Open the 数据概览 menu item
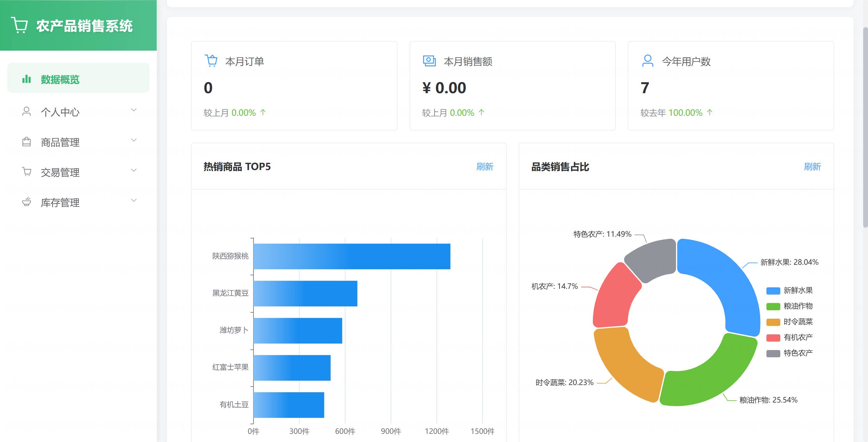868x442 pixels. 78,78
